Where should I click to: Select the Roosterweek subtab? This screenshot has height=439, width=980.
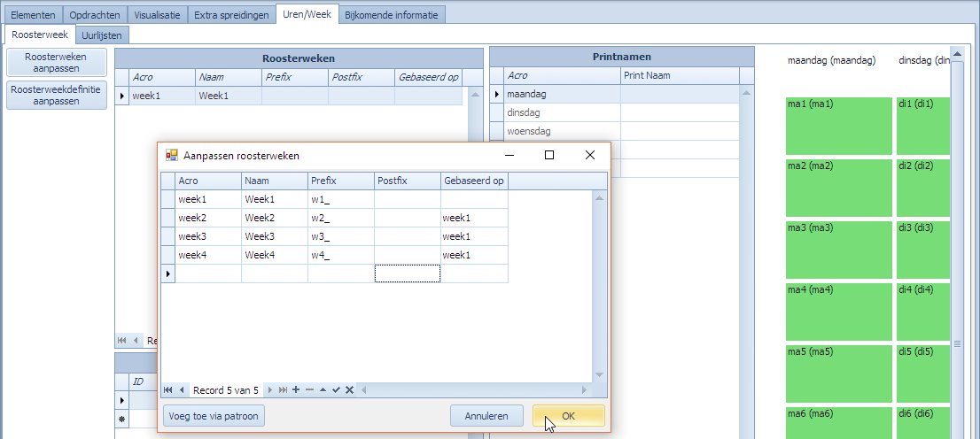point(40,34)
